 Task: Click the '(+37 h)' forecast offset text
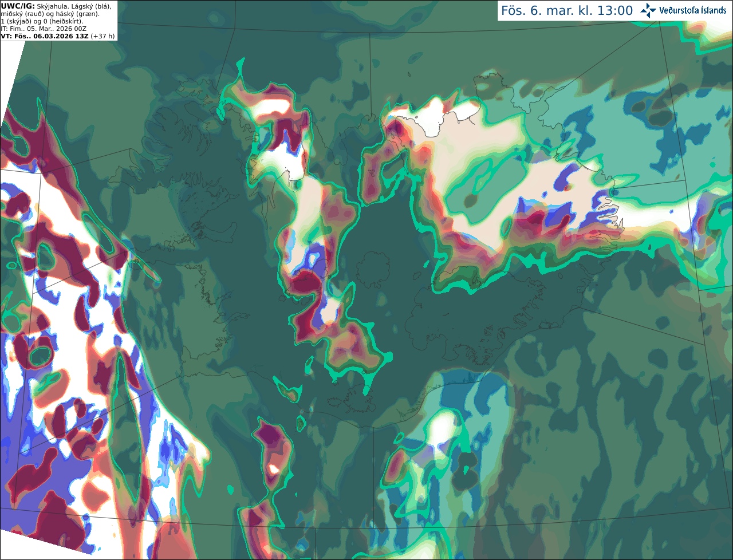coord(103,36)
